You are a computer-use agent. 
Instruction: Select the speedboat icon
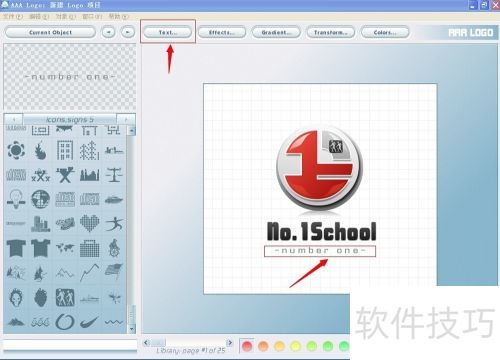pos(114,200)
